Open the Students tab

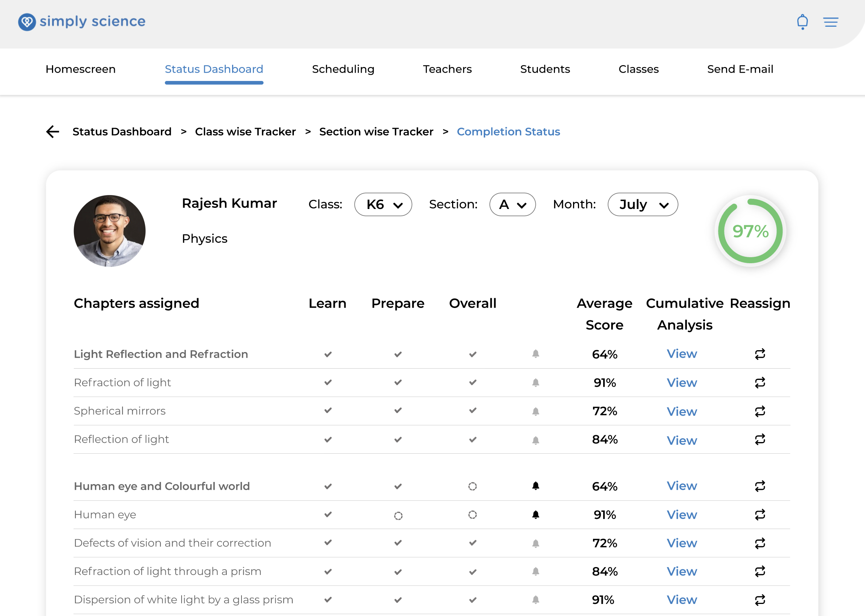[x=545, y=69]
